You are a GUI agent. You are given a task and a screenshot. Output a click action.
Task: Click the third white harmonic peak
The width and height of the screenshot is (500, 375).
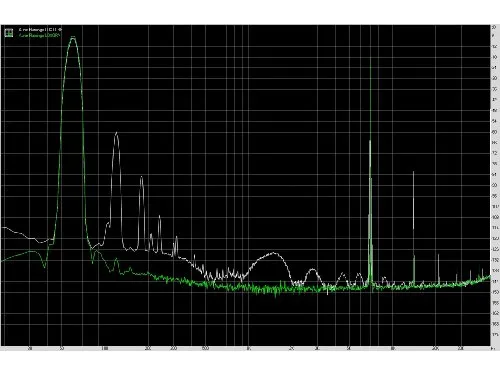click(159, 217)
